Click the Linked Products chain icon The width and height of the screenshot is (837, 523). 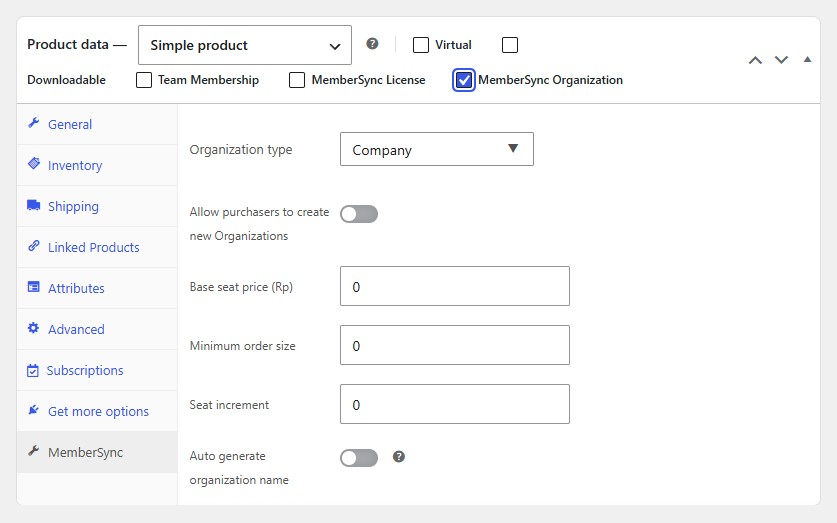click(x=34, y=246)
